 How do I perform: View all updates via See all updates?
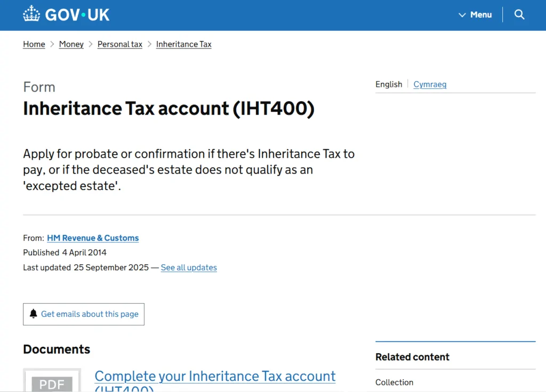tap(188, 267)
